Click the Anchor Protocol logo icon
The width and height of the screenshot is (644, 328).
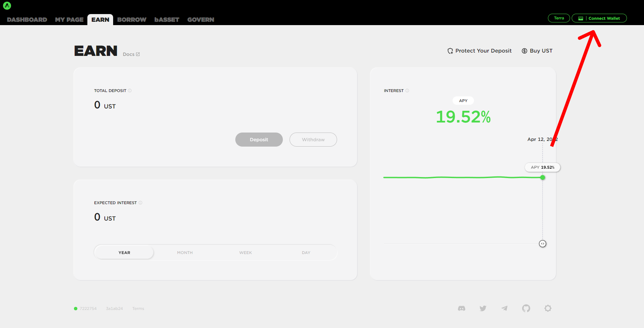point(7,6)
